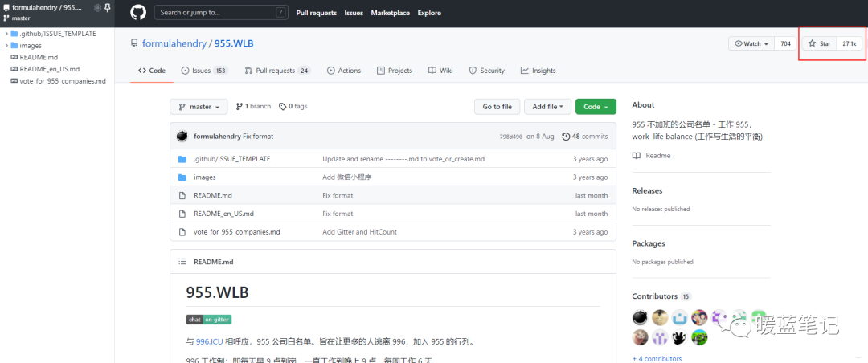Click markdown icon beside sidebar README_en_US.md
The image size is (868, 363).
point(14,70)
